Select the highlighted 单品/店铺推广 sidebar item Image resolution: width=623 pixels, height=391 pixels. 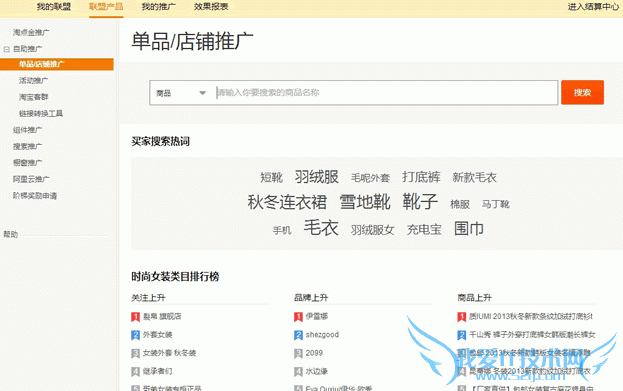point(57,64)
